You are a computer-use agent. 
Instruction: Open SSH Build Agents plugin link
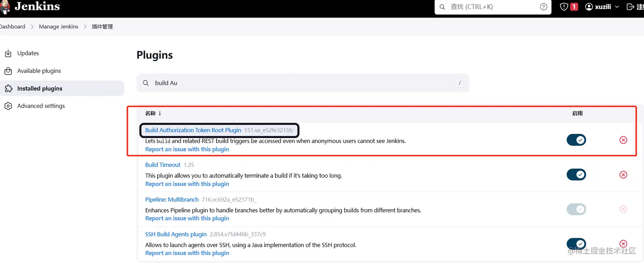pos(175,234)
